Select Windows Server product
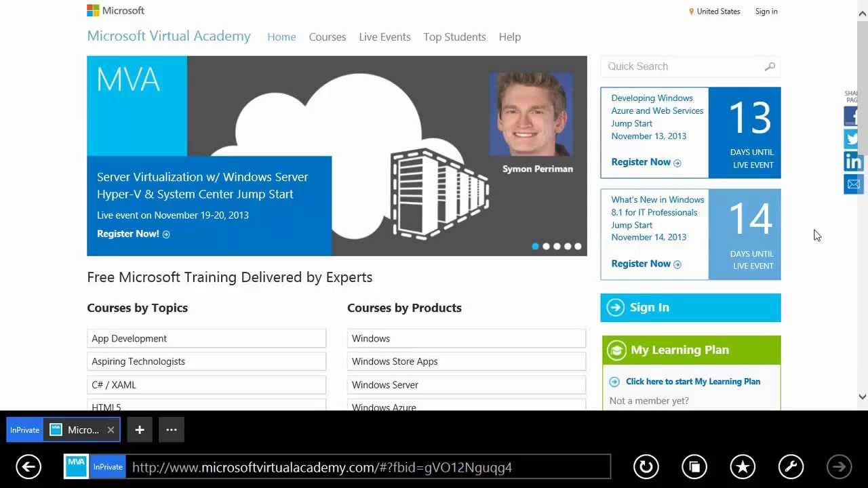 [467, 384]
